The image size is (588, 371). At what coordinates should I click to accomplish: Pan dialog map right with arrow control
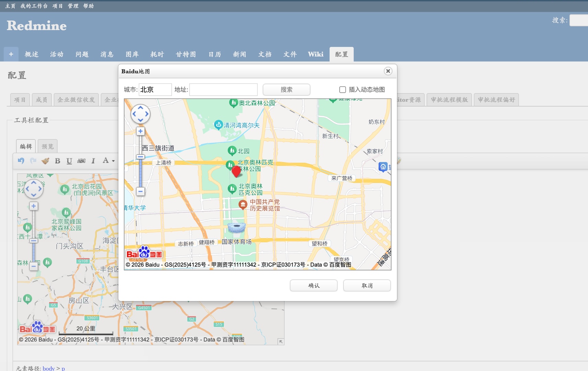tap(147, 114)
